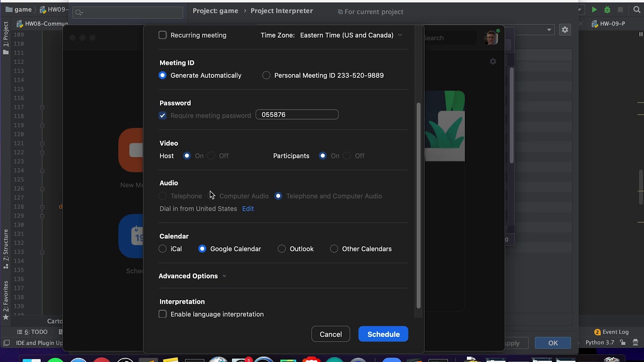Image resolution: width=644 pixels, height=362 pixels.
Task: Click Python 3.7 interpreter in status bar
Action: click(600, 342)
